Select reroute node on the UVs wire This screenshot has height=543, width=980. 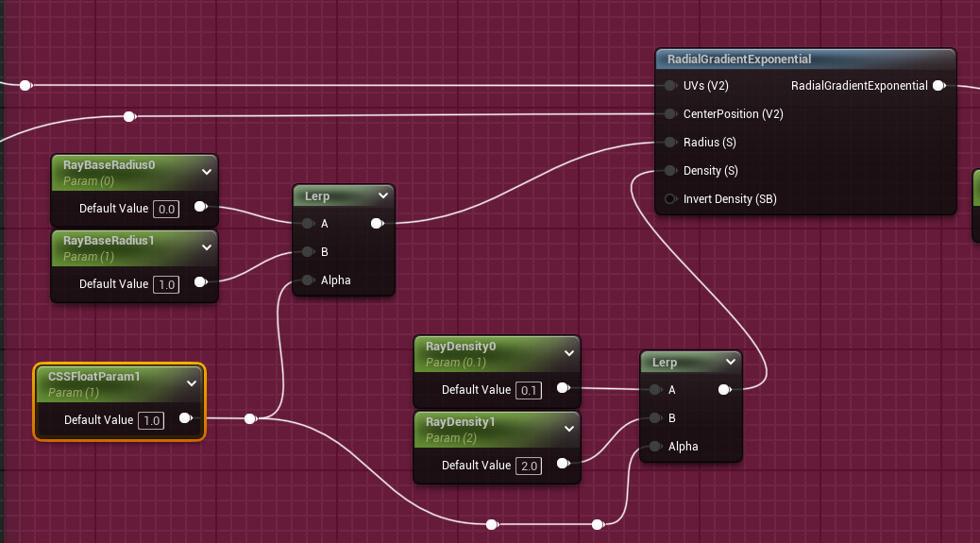[25, 85]
